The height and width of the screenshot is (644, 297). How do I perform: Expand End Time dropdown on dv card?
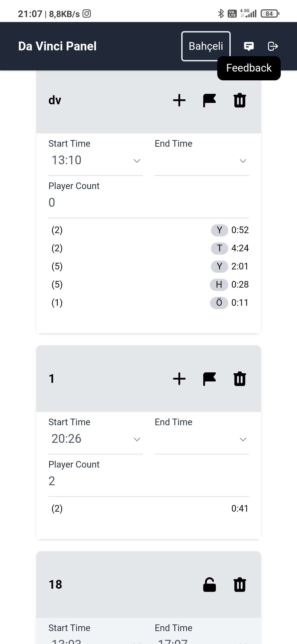pyautogui.click(x=202, y=160)
